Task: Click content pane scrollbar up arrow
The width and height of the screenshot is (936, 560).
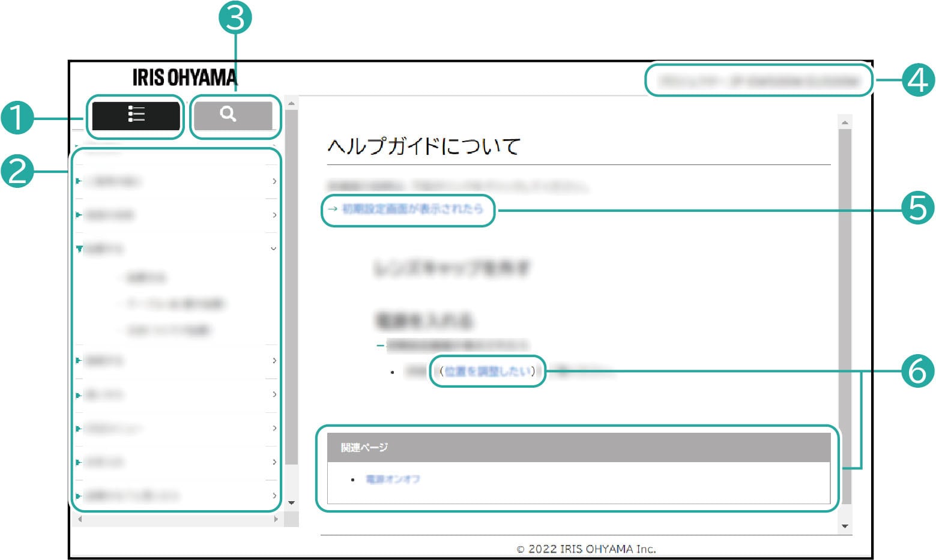Action: (845, 122)
